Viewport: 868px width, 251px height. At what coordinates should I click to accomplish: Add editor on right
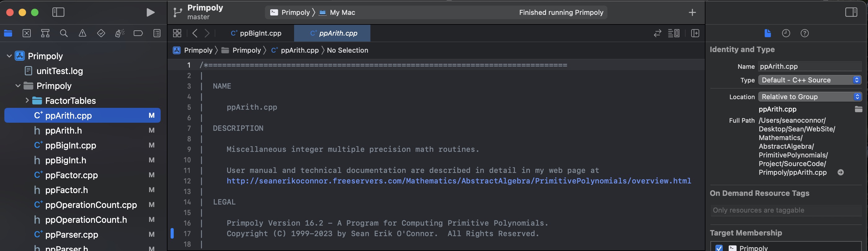695,33
